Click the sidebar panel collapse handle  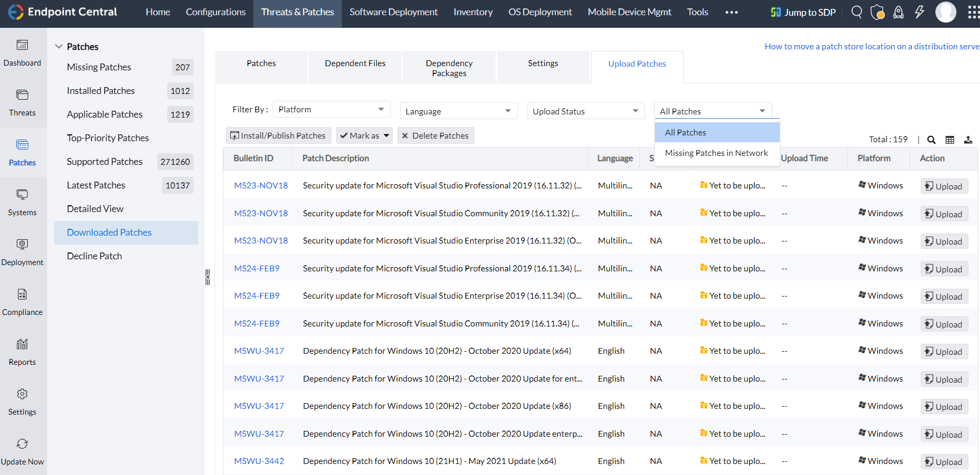[x=208, y=277]
